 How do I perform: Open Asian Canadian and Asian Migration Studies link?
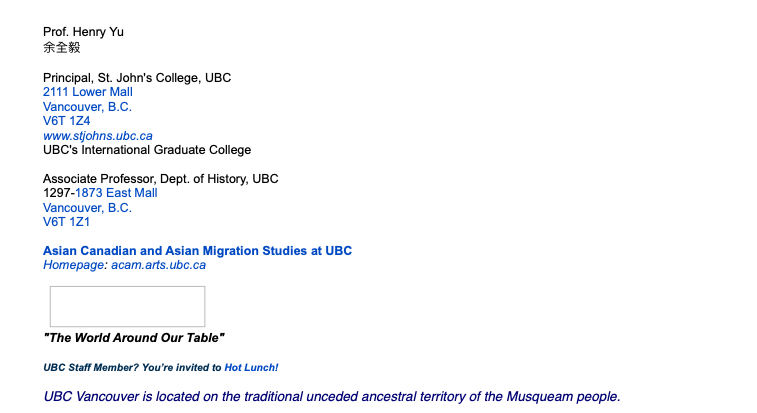pos(197,251)
